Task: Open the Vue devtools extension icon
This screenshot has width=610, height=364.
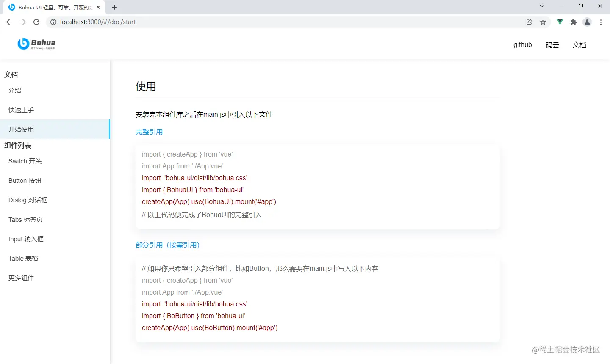Action: 560,22
